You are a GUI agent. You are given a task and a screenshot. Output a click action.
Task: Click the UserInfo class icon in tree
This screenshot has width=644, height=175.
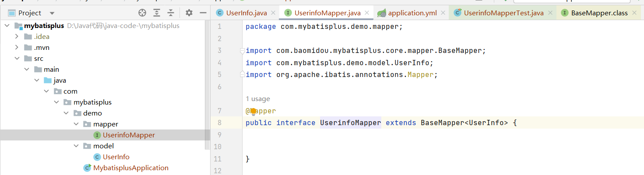click(x=97, y=157)
